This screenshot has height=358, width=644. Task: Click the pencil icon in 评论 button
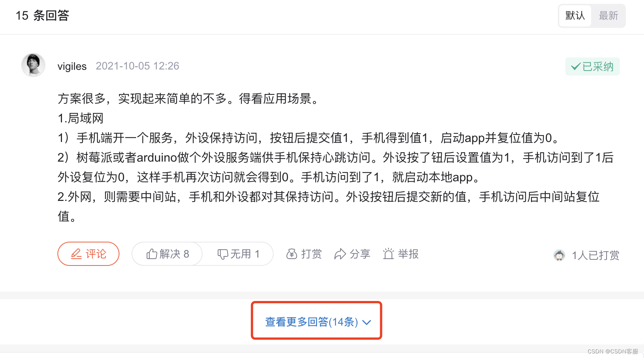tap(76, 254)
